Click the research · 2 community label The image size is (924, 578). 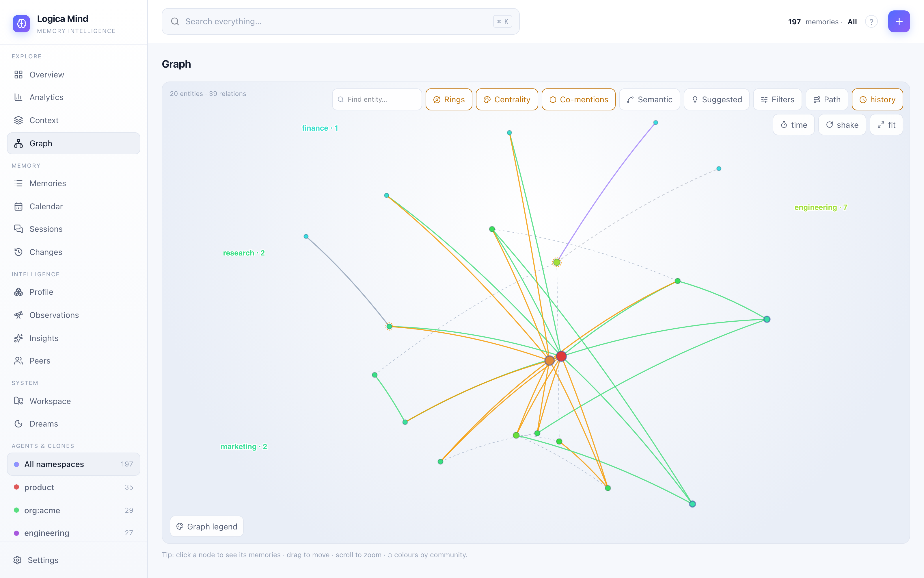(244, 253)
